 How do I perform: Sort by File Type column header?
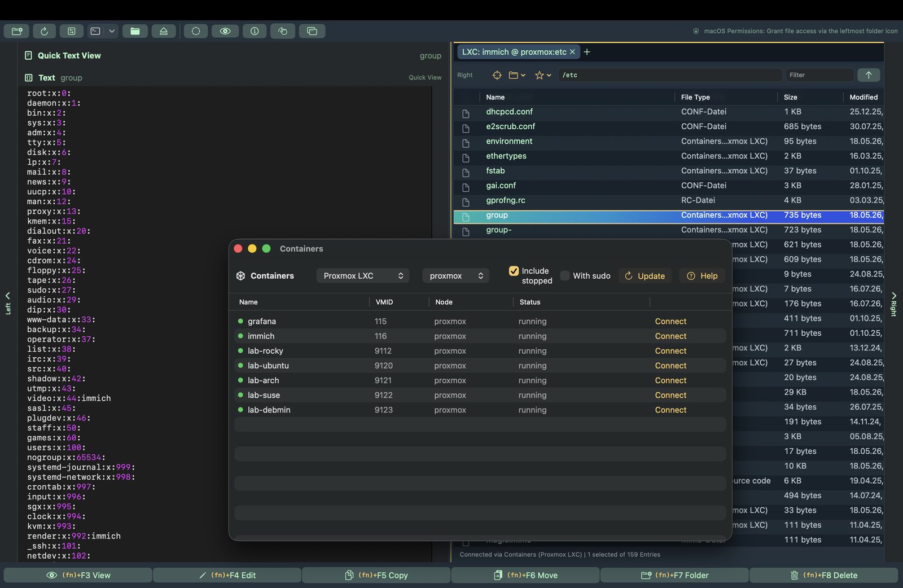point(695,97)
